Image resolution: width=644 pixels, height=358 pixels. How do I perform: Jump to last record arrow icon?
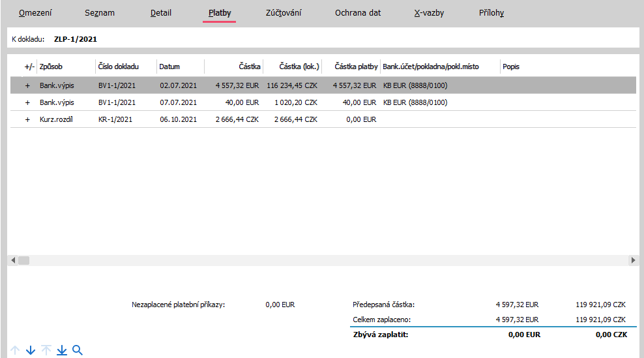(x=62, y=350)
